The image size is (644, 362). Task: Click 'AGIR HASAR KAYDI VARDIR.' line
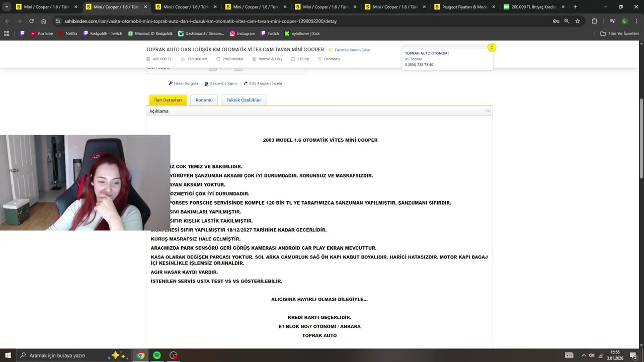tap(184, 272)
